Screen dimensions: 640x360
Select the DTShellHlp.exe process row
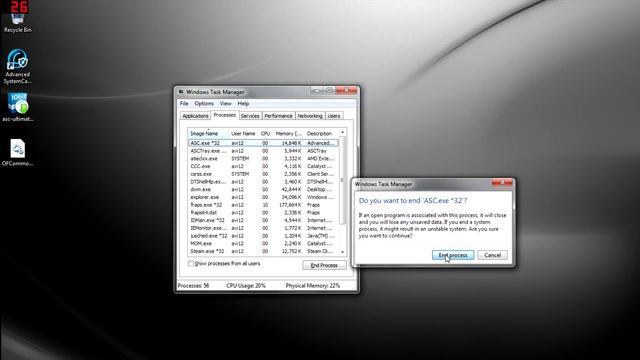click(x=263, y=182)
